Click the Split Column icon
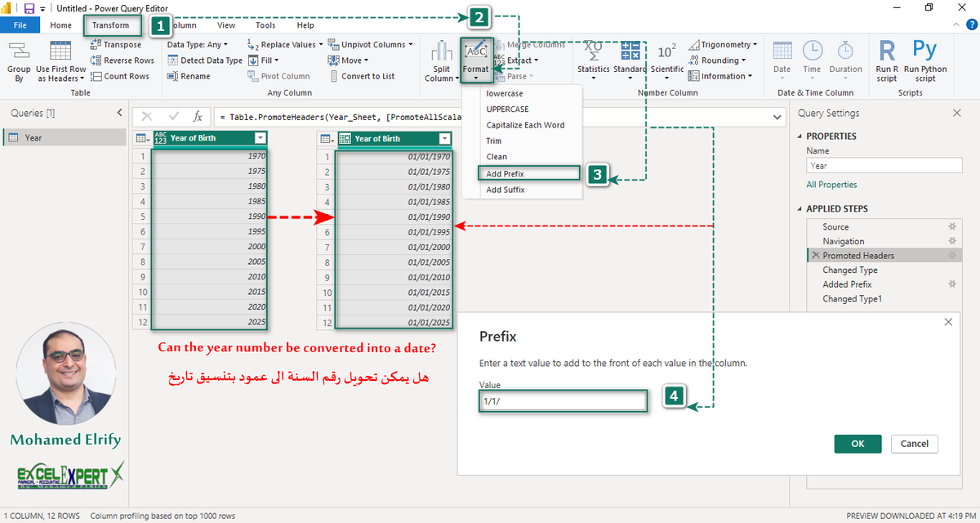 442,51
